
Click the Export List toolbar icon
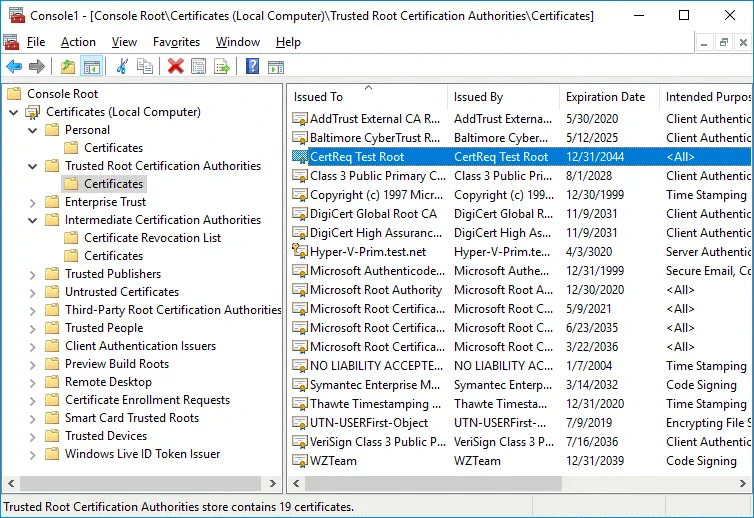click(222, 67)
